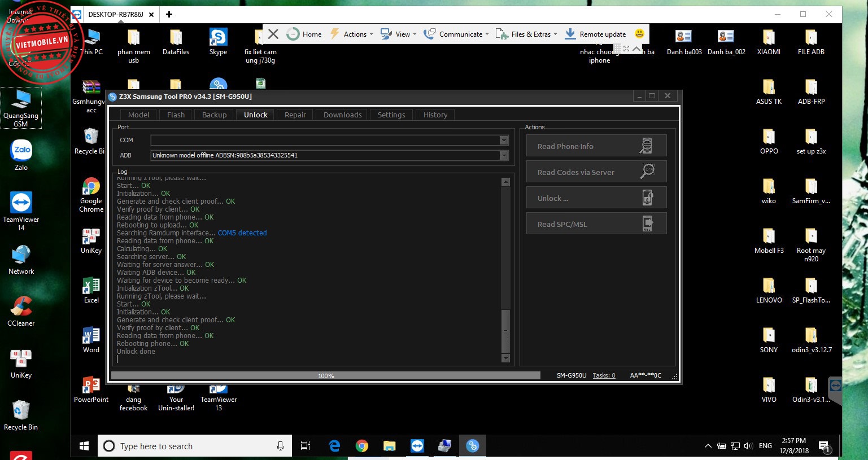
Task: Click Read SPC/MSL button
Action: pos(596,224)
